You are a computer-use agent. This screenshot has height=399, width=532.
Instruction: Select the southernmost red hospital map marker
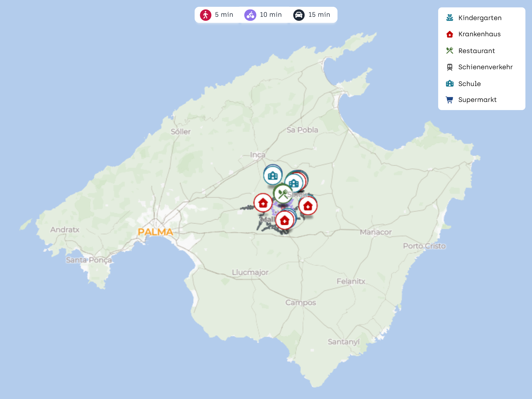[x=284, y=221]
